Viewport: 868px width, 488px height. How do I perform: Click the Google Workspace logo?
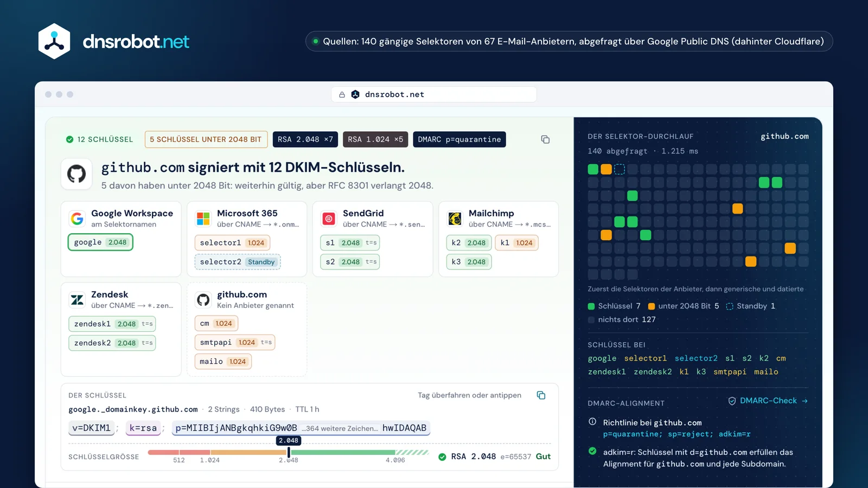click(x=77, y=219)
